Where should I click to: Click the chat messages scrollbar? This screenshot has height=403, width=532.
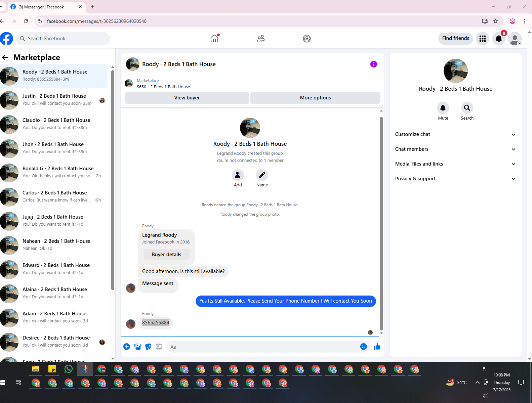pyautogui.click(x=381, y=224)
